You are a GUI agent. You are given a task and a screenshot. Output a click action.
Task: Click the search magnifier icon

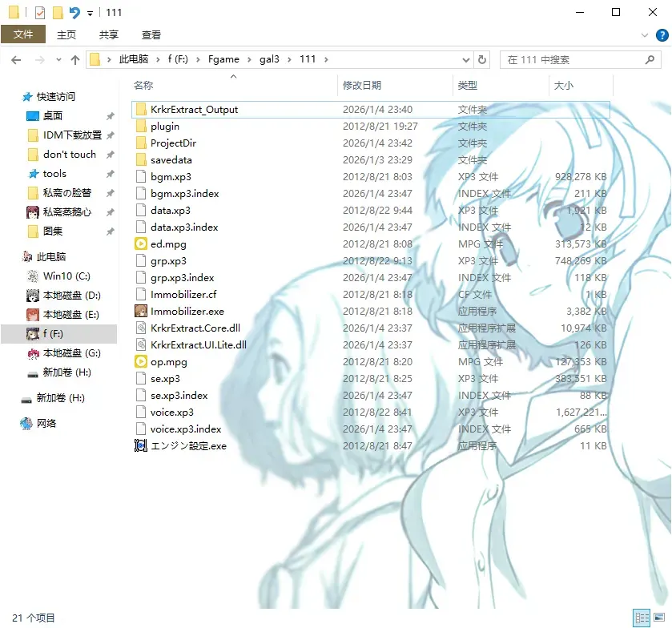point(650,59)
